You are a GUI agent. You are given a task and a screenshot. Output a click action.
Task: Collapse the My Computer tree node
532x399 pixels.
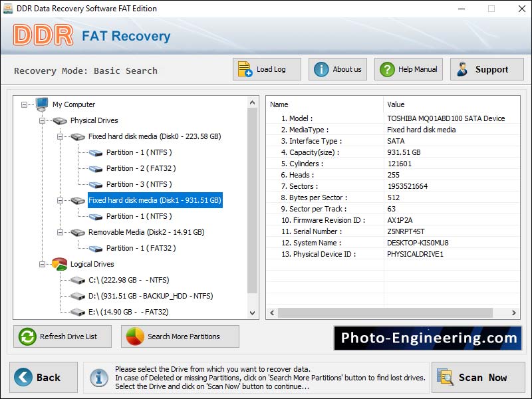pyautogui.click(x=24, y=104)
